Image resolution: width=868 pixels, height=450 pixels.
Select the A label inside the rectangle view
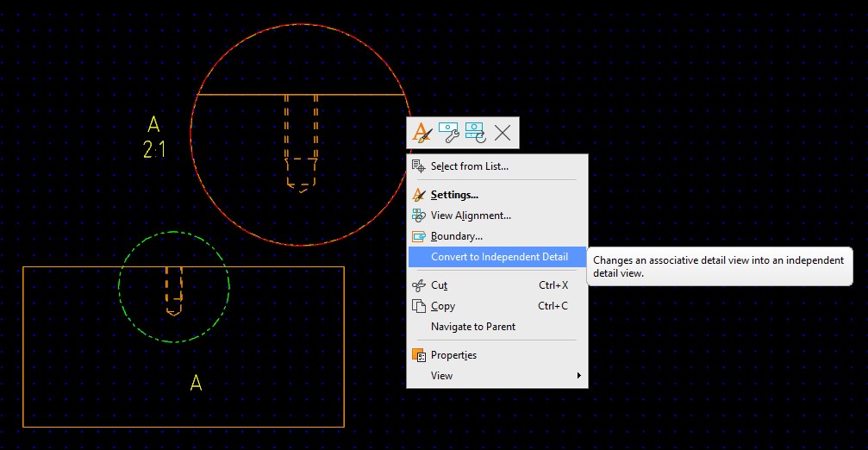click(196, 383)
